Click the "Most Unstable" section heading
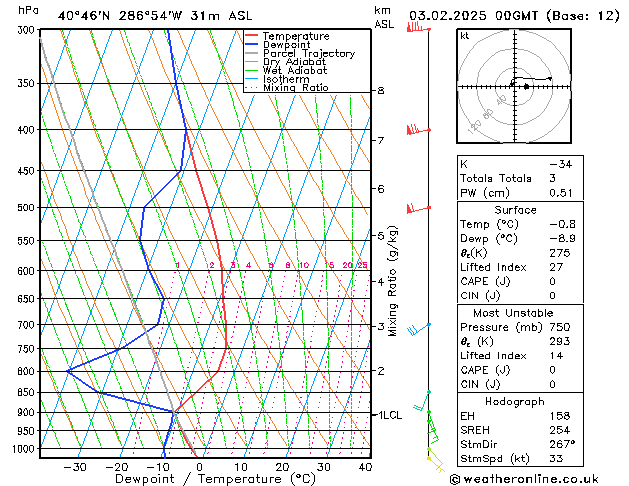 click(x=513, y=313)
